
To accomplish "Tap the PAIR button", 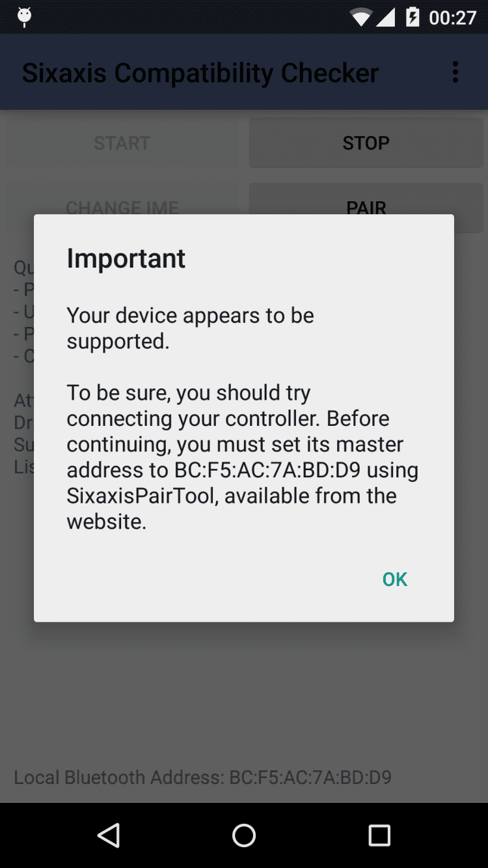I will 366,208.
